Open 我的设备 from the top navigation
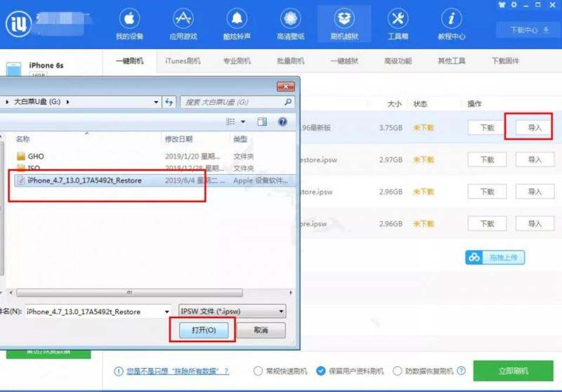This screenshot has height=392, width=562. point(129,25)
